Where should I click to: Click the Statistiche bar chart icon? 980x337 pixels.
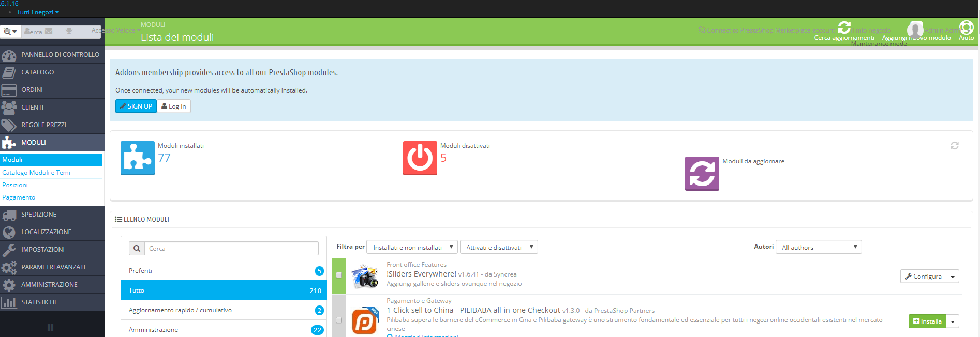click(x=9, y=302)
